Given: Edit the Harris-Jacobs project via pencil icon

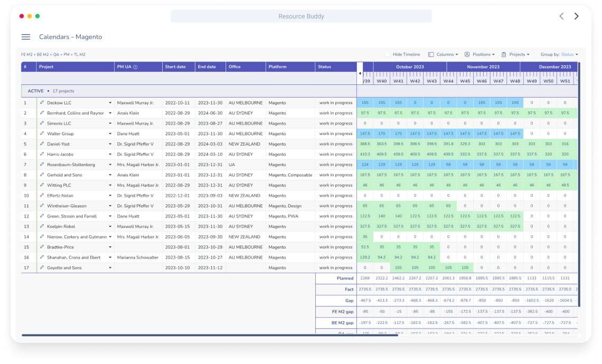Looking at the screenshot, I should [42, 155].
